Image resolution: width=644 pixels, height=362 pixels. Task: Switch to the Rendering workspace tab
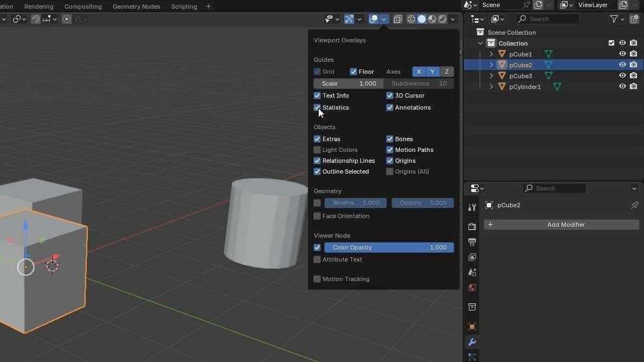[x=38, y=7]
